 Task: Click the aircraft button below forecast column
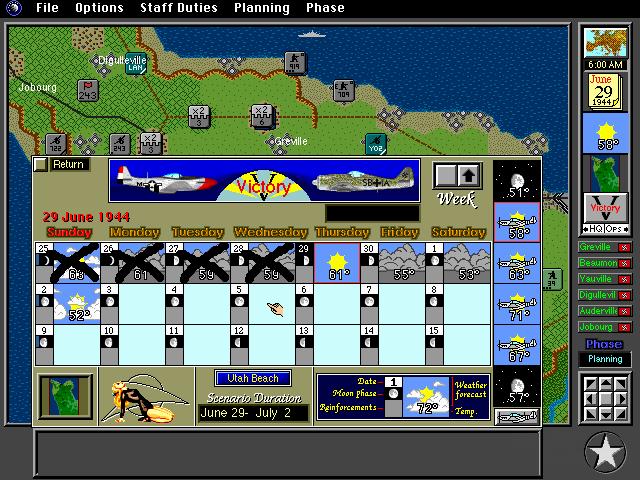pos(517,417)
